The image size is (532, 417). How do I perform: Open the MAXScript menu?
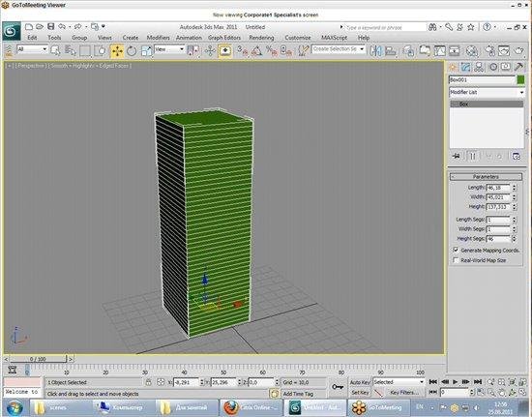335,38
